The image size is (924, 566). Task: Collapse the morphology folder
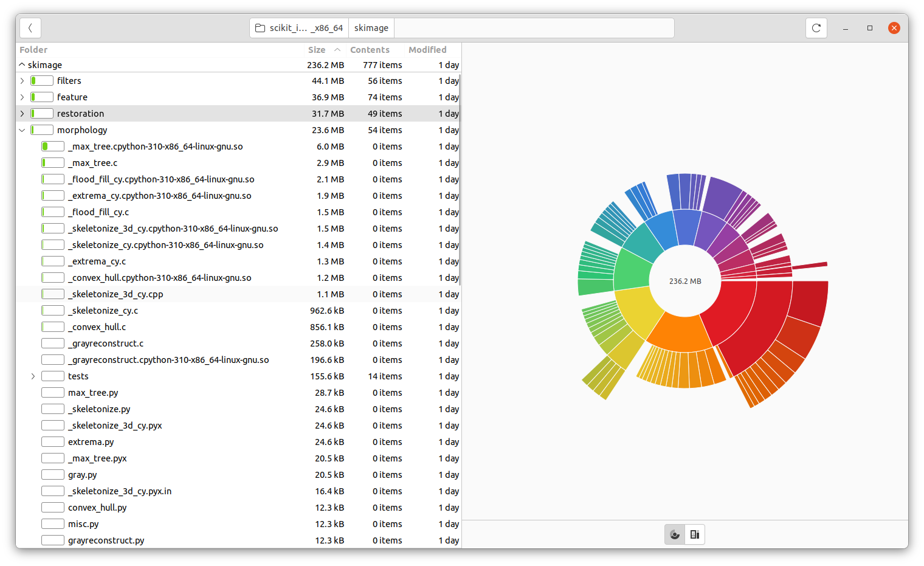click(22, 129)
